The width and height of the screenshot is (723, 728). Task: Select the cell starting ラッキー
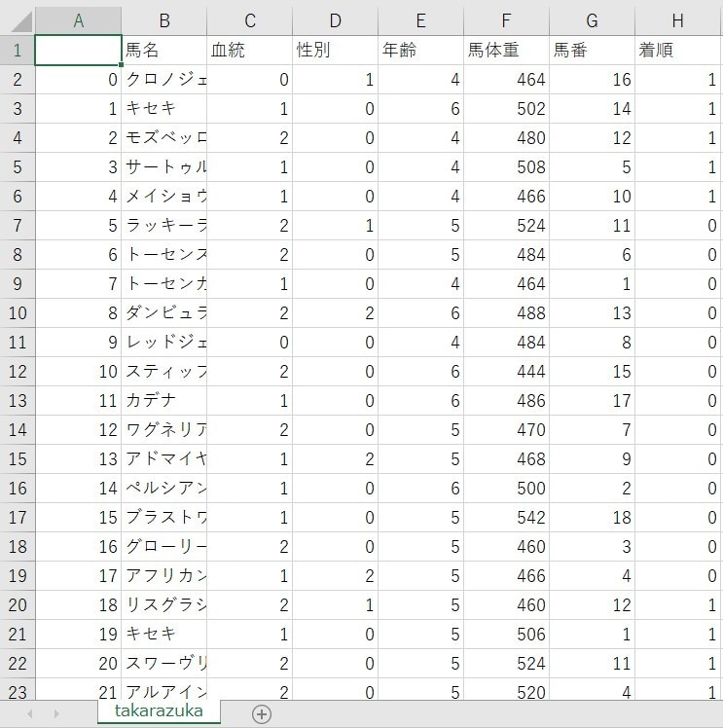(x=164, y=225)
